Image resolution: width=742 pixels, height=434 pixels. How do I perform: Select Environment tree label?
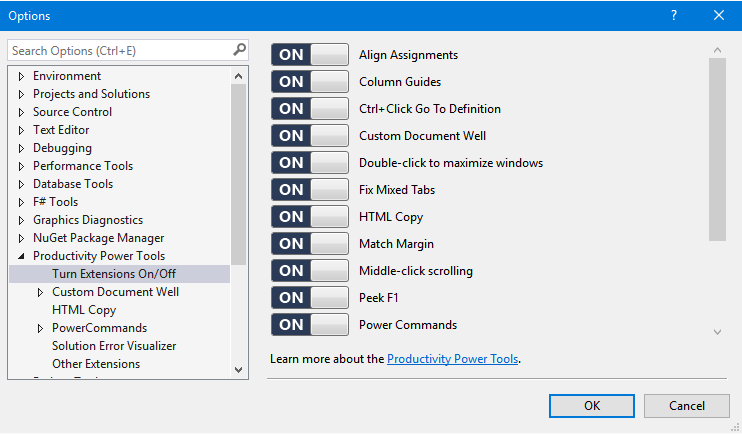pos(67,76)
